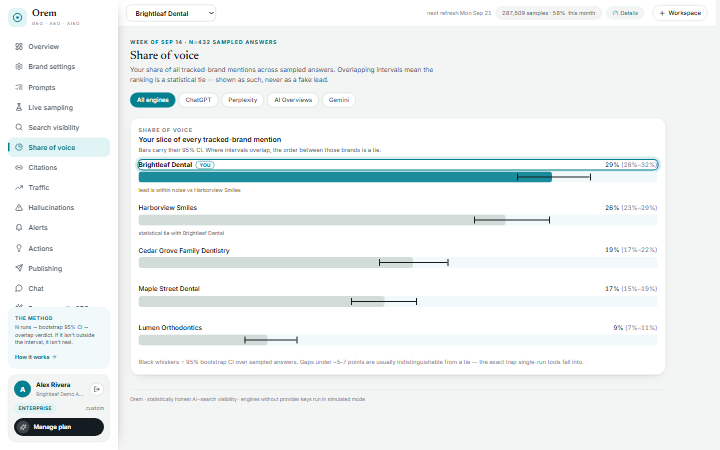Click the Prompts list icon

tap(19, 87)
